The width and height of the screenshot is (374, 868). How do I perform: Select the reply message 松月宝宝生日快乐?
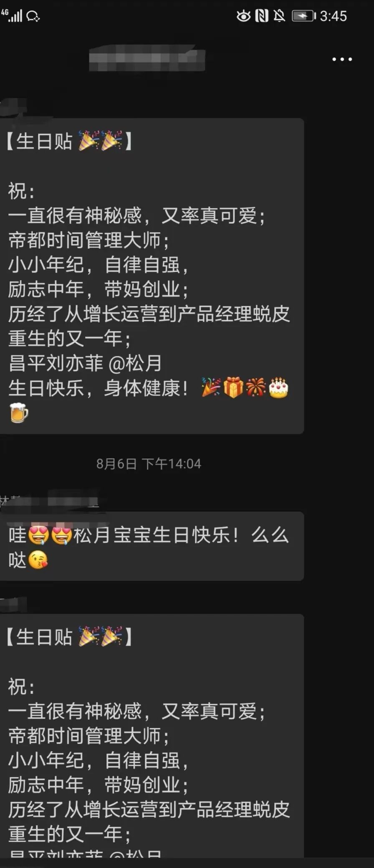(x=152, y=546)
